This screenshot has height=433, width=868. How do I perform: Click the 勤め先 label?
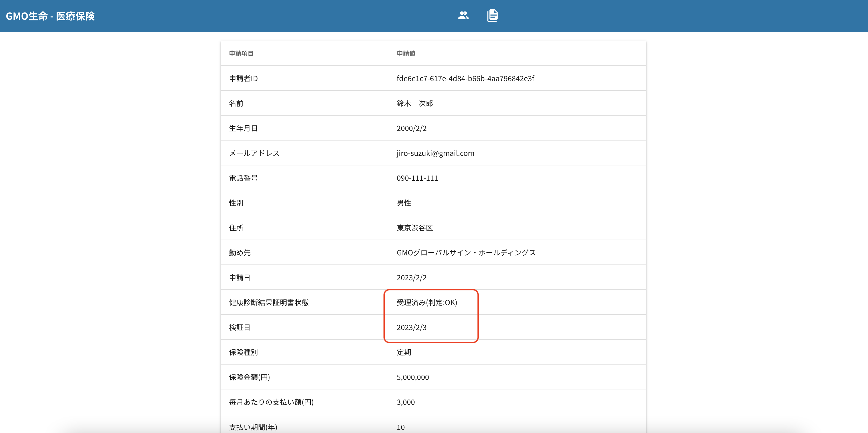pos(240,253)
